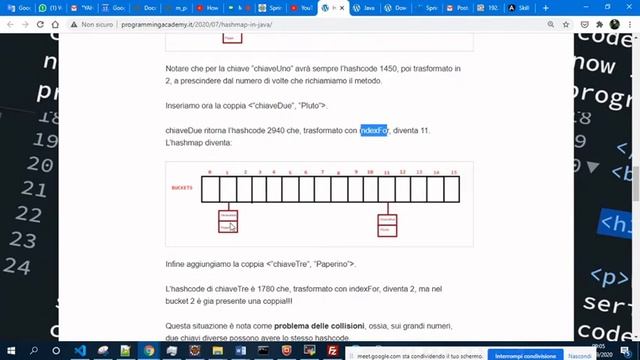Switch to the 'm_p' tab
The image size is (640, 360).
(176, 8)
